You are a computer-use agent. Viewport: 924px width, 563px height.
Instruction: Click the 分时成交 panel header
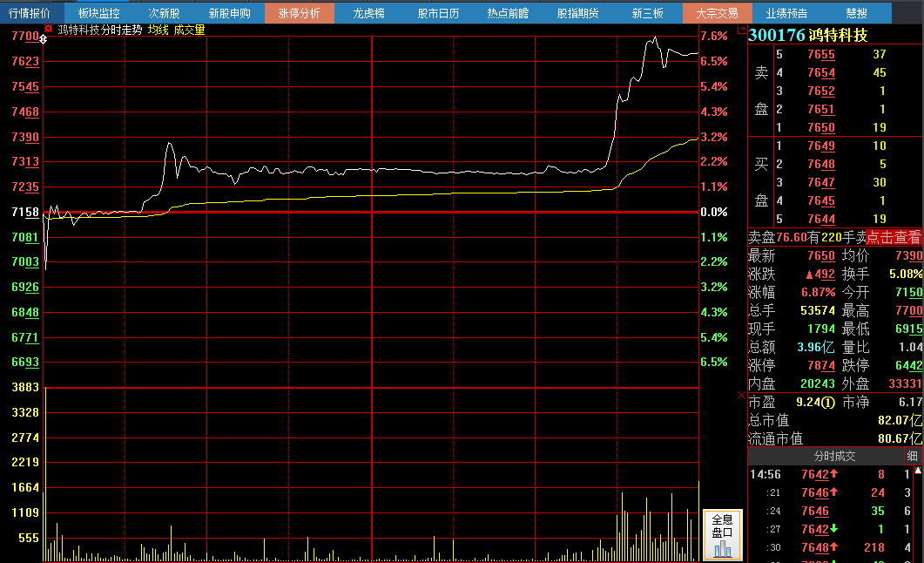833,457
